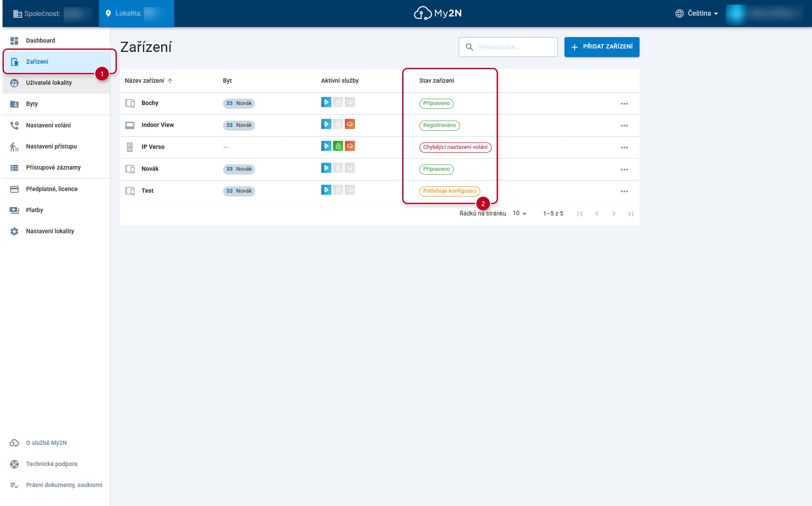Viewport: 812px width, 506px height.
Task: Open the blurred user account menu
Action: [x=766, y=13]
